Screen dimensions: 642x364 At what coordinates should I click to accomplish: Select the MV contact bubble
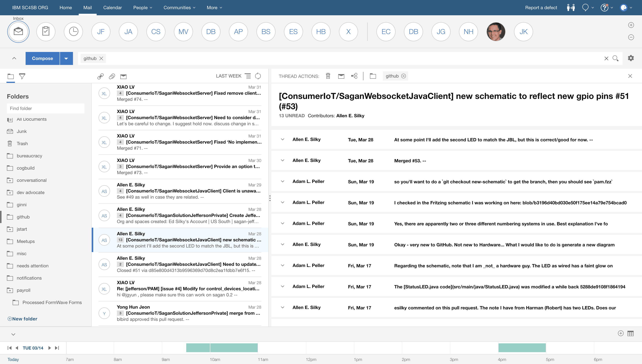pyautogui.click(x=183, y=32)
